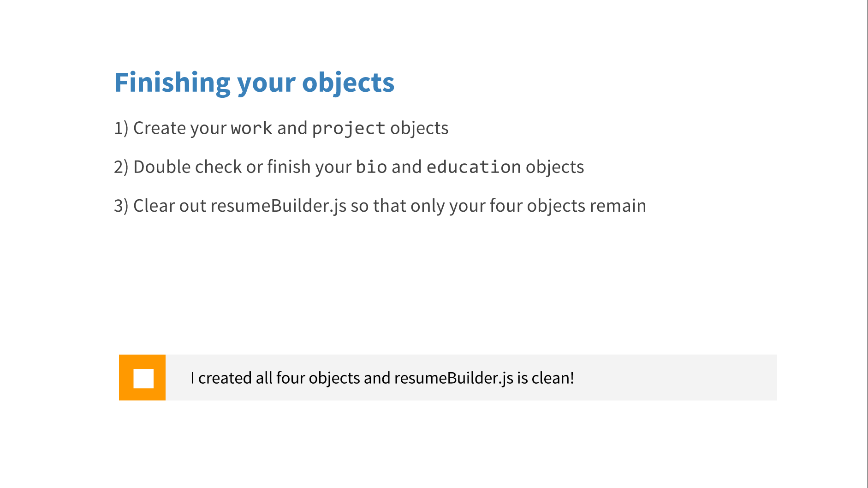Click "Clear out" at start of step three
Screen dimensions: 868x488
coord(169,206)
